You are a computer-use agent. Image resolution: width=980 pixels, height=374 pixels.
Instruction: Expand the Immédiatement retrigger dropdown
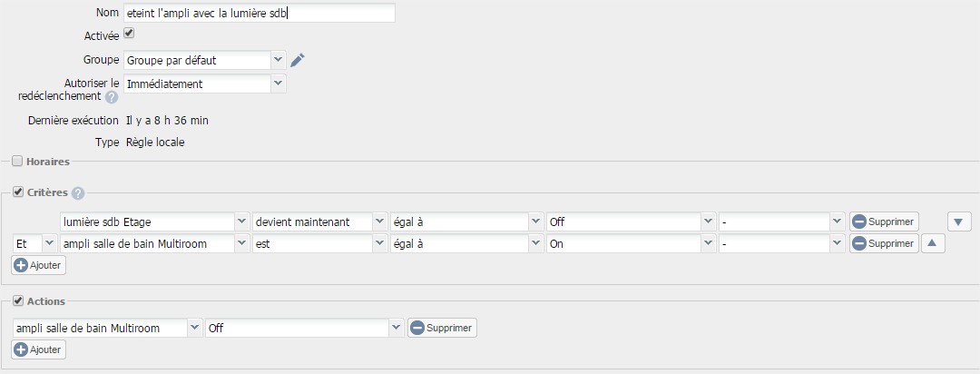coord(205,84)
